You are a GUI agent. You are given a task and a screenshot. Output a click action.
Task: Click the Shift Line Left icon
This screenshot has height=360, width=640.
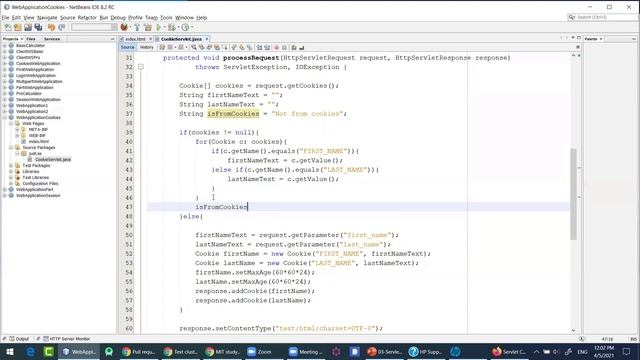[259, 47]
